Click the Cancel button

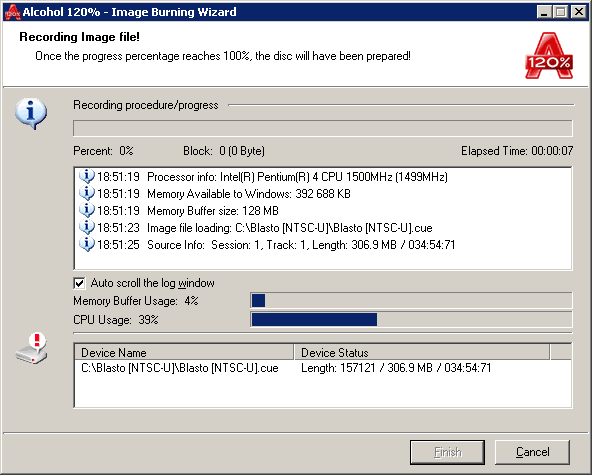pos(532,452)
